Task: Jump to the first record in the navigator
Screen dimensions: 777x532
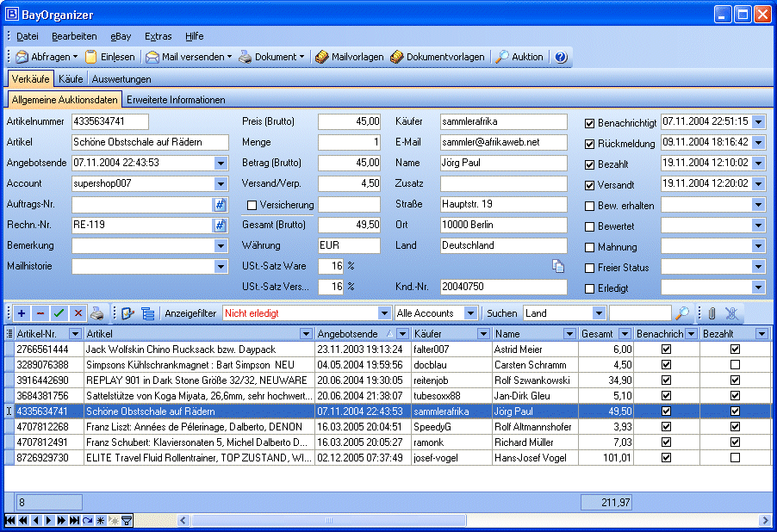Action: (10, 520)
